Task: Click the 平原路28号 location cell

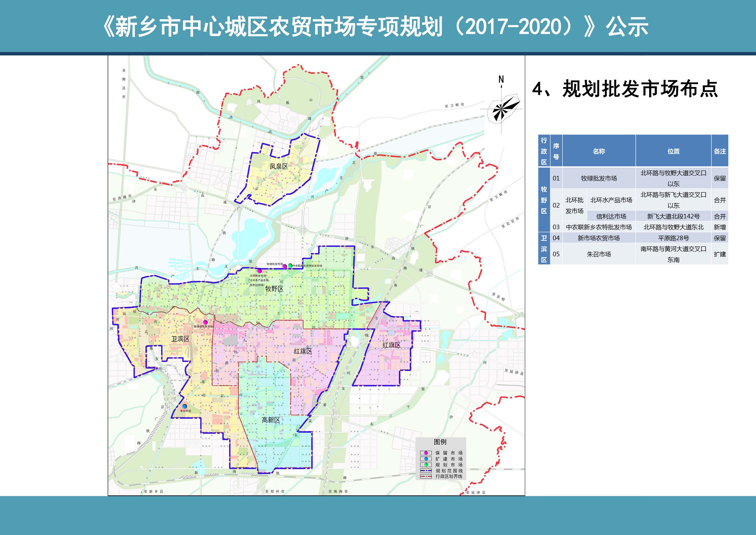Action: click(673, 238)
